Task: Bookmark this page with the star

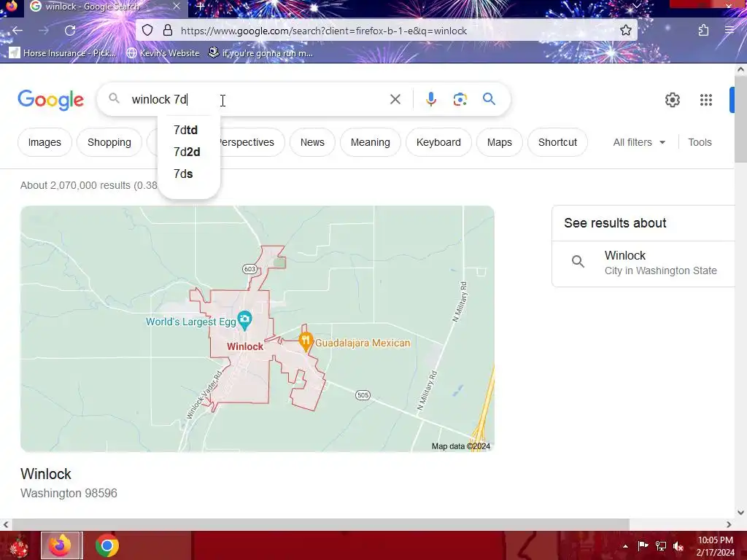Action: (x=625, y=31)
